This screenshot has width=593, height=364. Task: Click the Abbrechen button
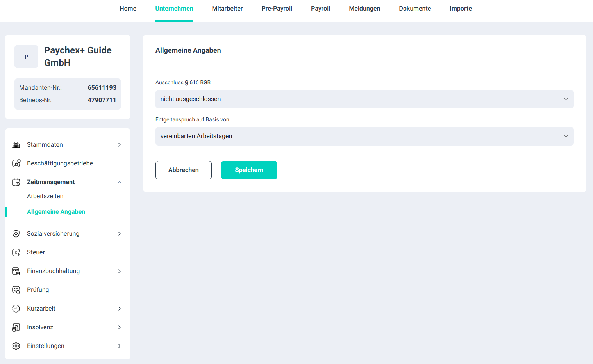[x=184, y=170]
